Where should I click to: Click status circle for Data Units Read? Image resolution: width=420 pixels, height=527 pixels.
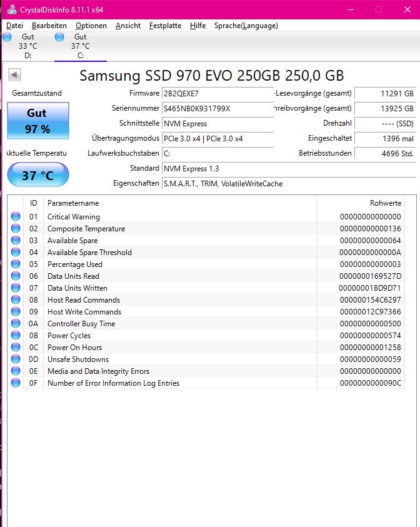[x=16, y=276]
